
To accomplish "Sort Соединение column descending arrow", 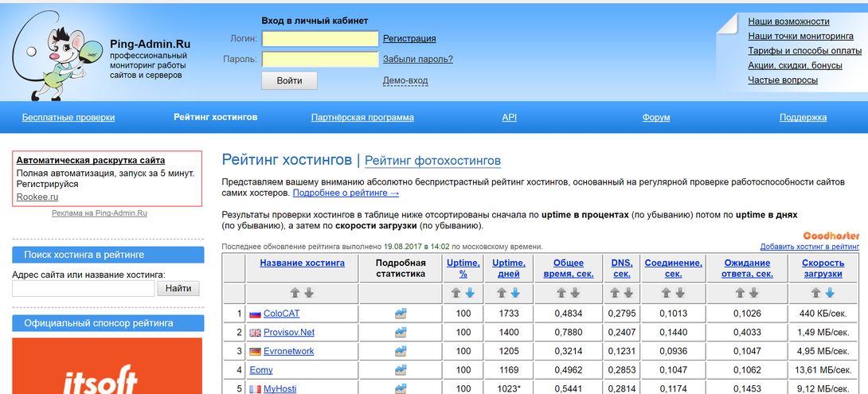I will click(680, 293).
